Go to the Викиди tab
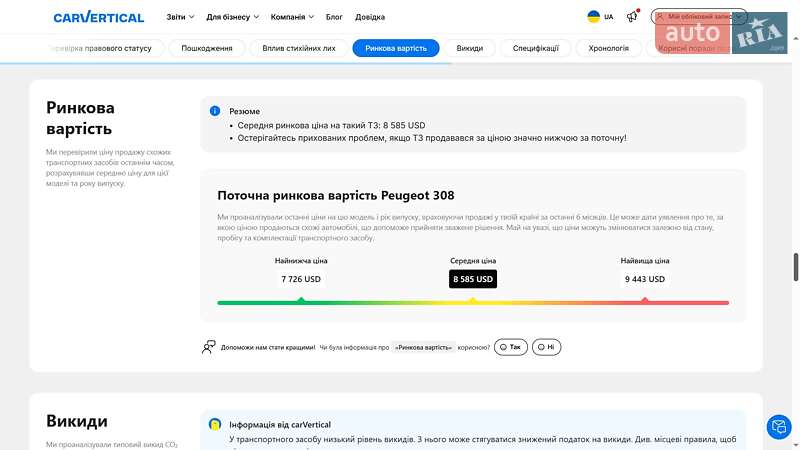This screenshot has width=800, height=450. click(469, 48)
